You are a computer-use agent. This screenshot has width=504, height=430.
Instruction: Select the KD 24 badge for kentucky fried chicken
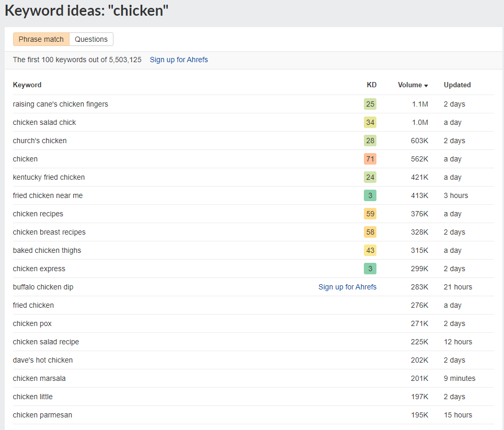pos(370,177)
